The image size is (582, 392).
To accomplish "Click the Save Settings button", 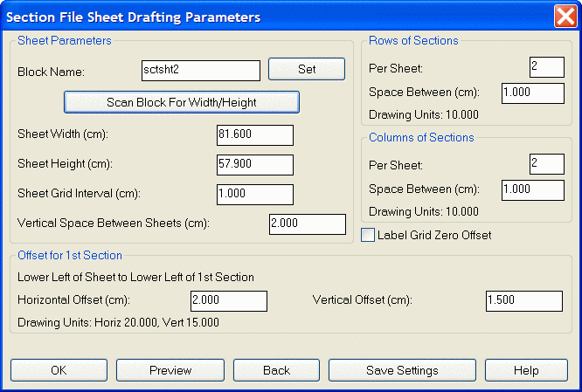I will 402,370.
